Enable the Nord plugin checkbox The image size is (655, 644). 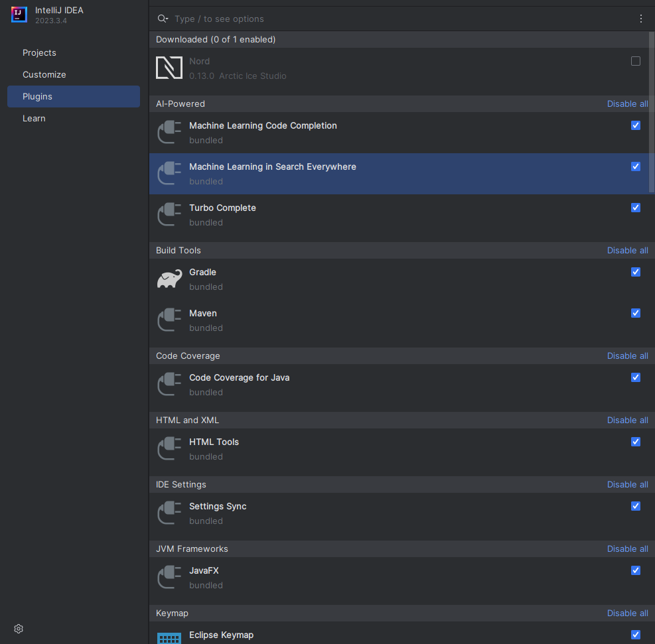(635, 61)
